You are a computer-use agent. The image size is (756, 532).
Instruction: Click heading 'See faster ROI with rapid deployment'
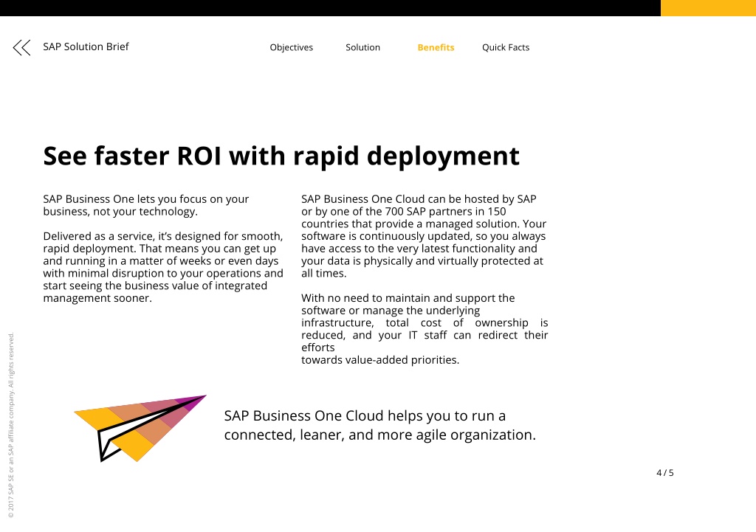[x=281, y=156]
